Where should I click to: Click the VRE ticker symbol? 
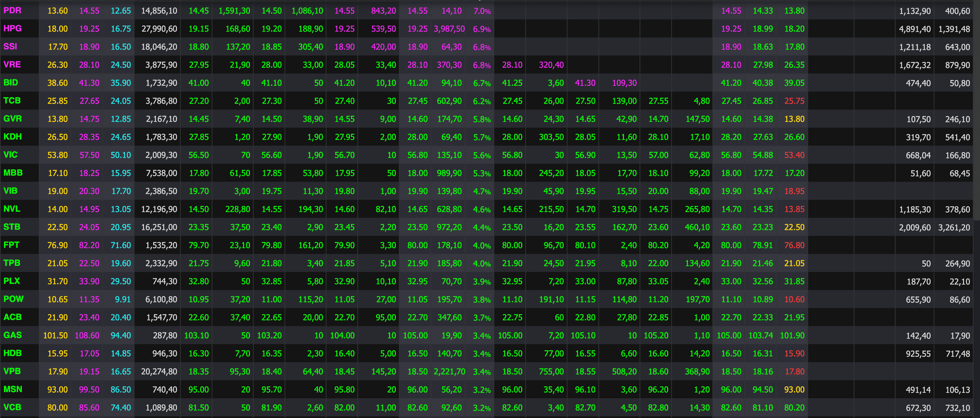point(12,65)
